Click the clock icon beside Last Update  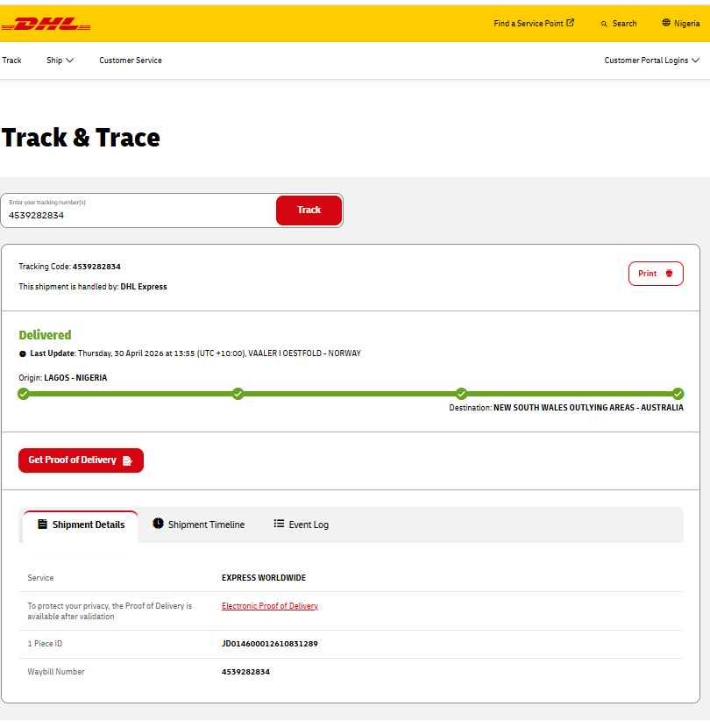tap(22, 353)
